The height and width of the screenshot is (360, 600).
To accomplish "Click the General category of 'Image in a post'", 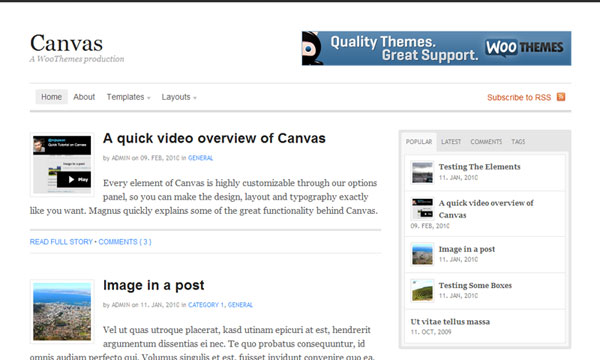I will tap(240, 305).
